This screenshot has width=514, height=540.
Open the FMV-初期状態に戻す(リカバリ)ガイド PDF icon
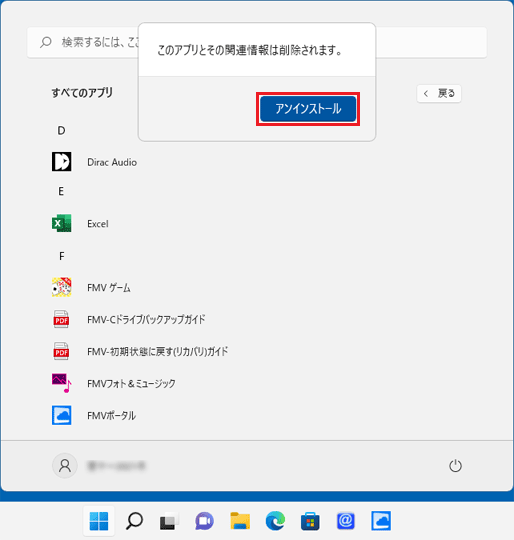[61, 351]
